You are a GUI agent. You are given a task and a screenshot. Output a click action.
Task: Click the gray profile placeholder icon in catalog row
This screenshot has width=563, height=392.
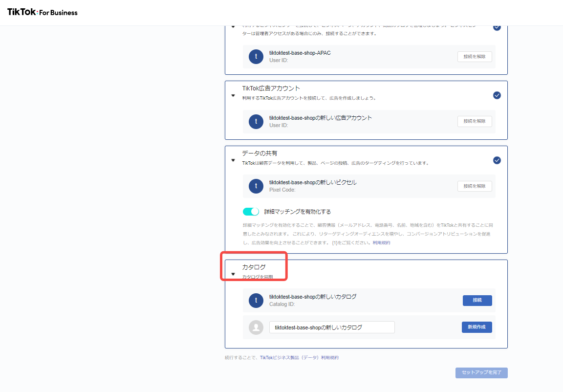tap(256, 327)
